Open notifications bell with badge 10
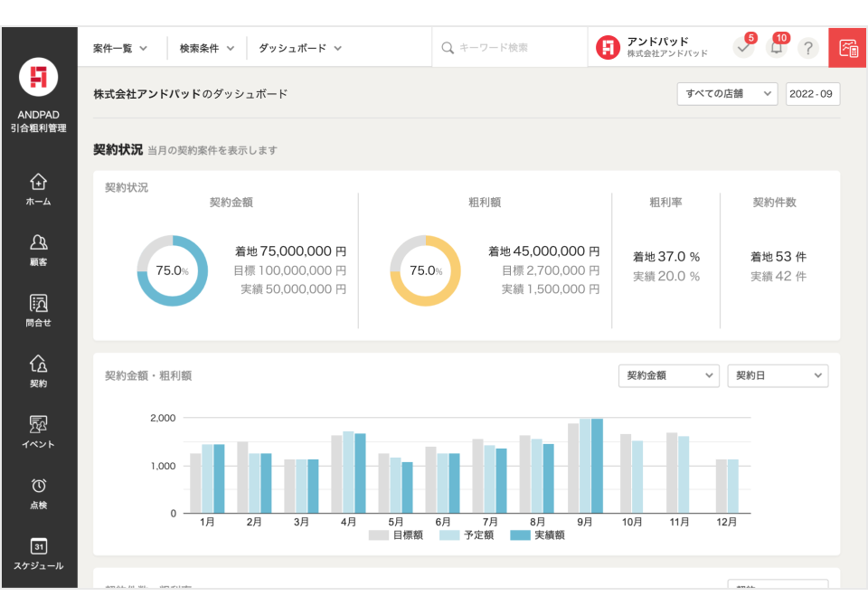 pyautogui.click(x=776, y=48)
